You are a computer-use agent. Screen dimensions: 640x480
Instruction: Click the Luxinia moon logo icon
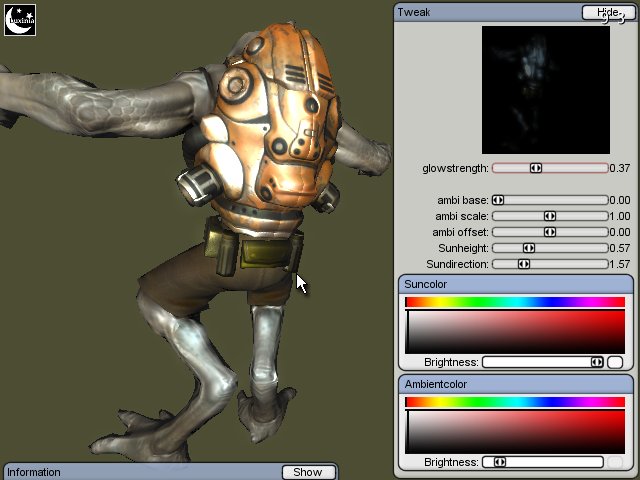20,20
